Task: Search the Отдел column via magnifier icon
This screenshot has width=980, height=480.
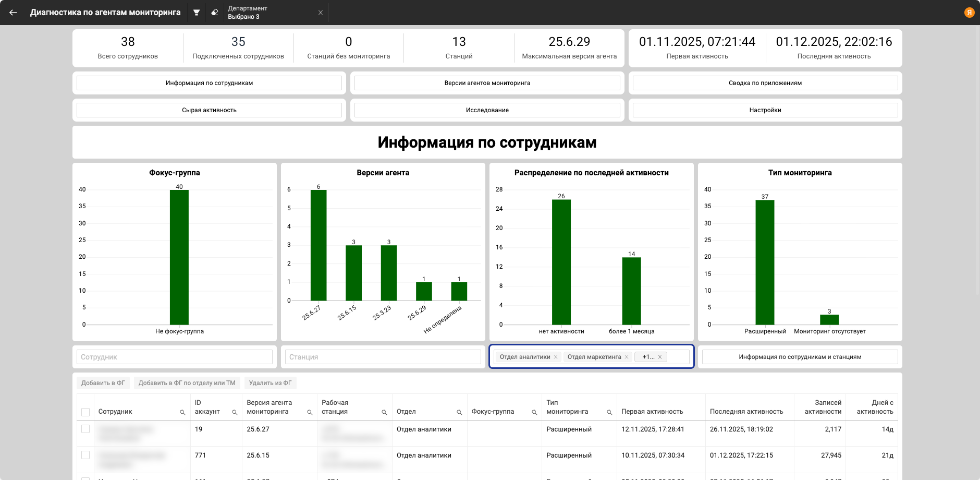Action: (459, 412)
